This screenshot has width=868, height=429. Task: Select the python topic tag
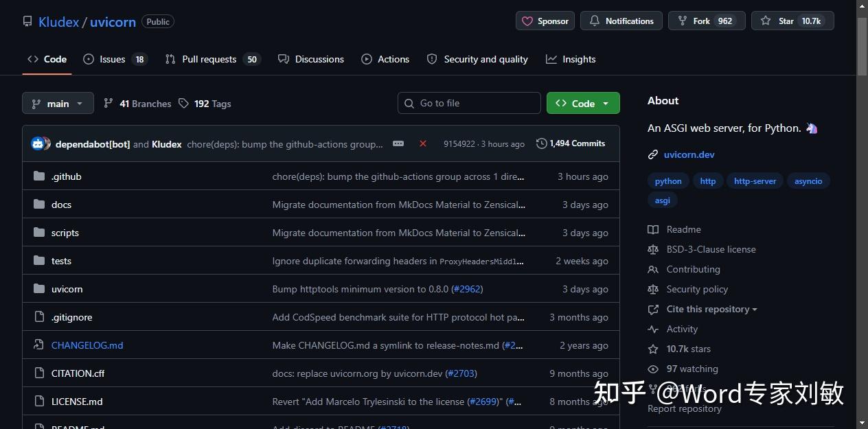(x=668, y=181)
